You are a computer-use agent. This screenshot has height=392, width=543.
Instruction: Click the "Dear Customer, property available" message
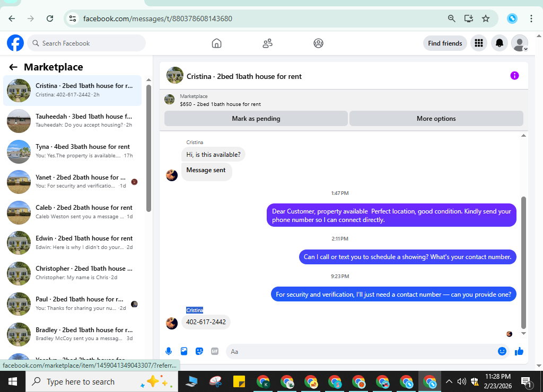391,215
